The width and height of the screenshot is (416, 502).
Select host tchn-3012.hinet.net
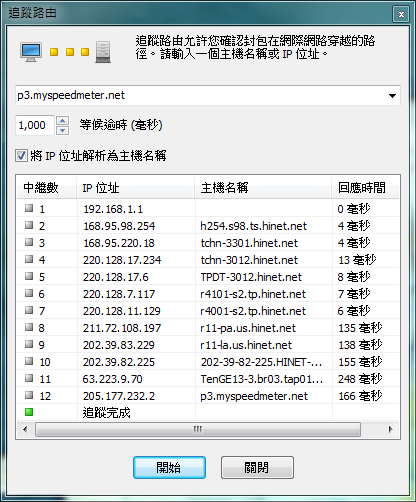tap(249, 260)
